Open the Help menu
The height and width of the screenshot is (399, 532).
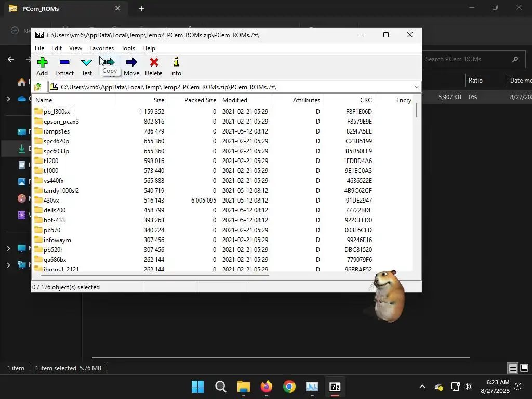(149, 48)
